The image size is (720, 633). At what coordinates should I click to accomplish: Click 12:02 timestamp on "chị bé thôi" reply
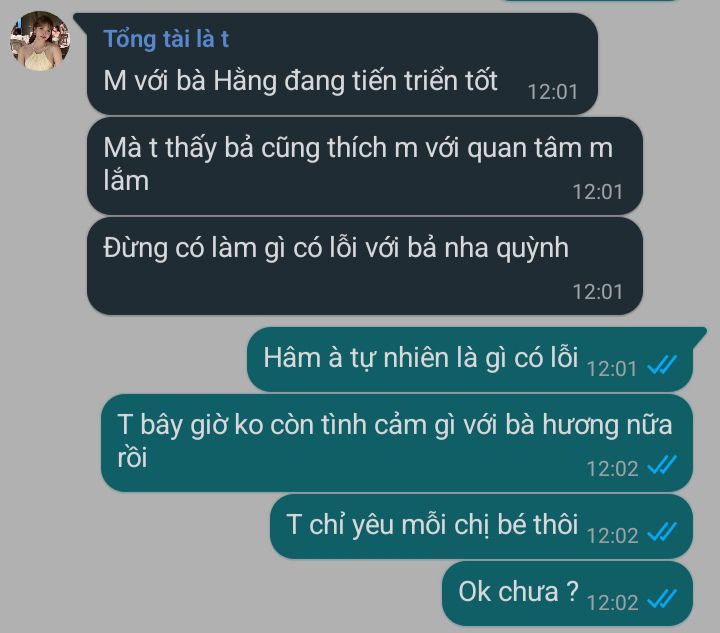(x=612, y=536)
